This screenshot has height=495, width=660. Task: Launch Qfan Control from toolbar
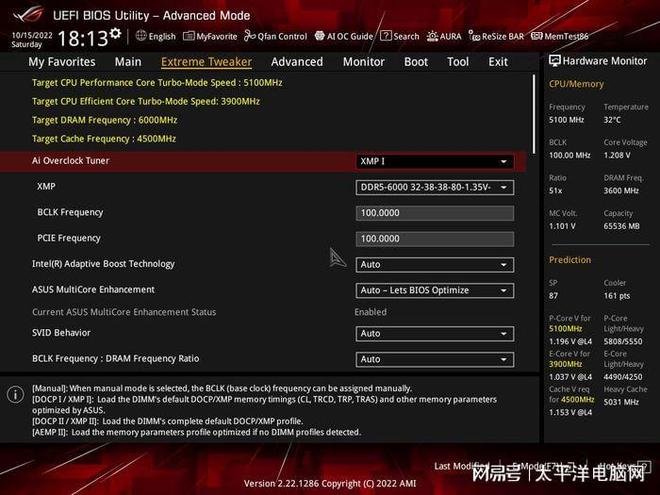click(276, 36)
